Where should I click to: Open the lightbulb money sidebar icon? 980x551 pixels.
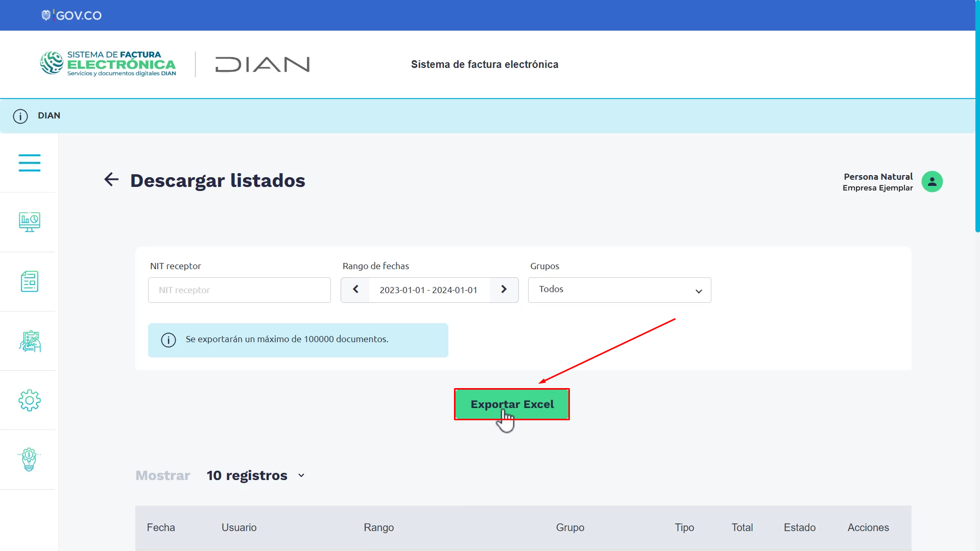[29, 460]
